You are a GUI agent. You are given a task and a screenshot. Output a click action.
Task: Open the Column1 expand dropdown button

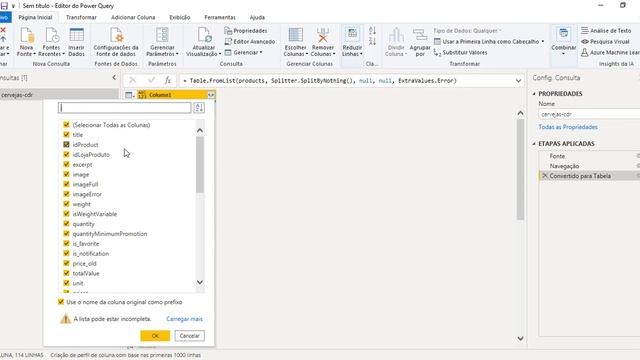(x=211, y=95)
